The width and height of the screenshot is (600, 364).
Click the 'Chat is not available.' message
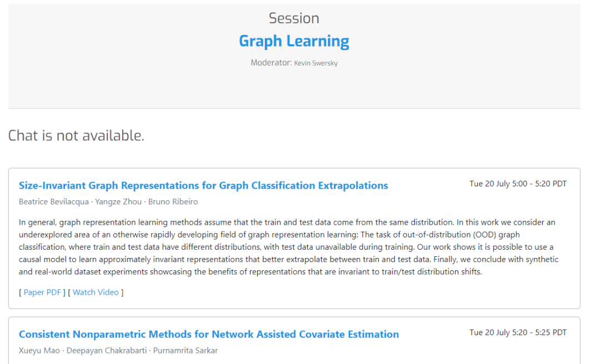coord(76,135)
